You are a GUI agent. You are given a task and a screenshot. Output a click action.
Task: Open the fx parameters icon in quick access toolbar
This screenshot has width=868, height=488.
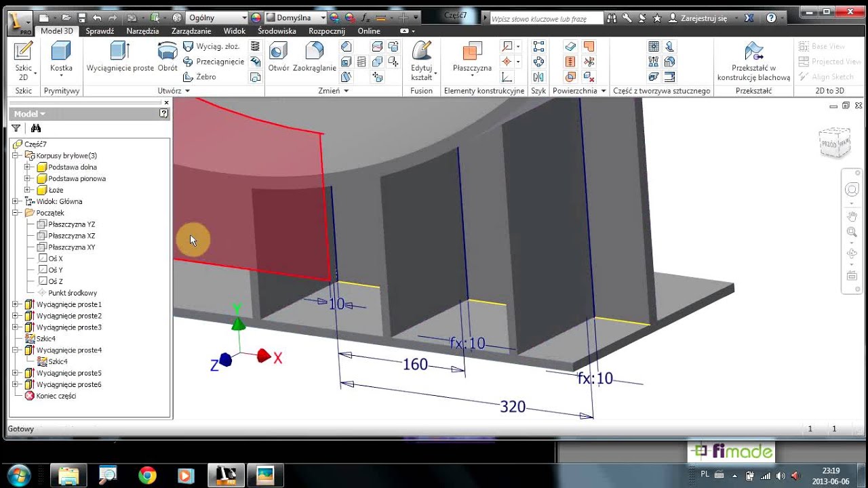(x=367, y=18)
